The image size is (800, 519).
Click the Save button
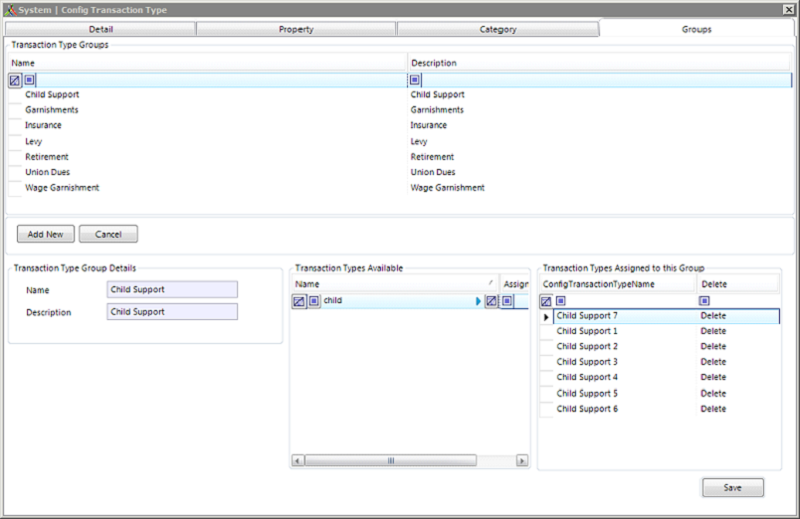[x=733, y=487]
